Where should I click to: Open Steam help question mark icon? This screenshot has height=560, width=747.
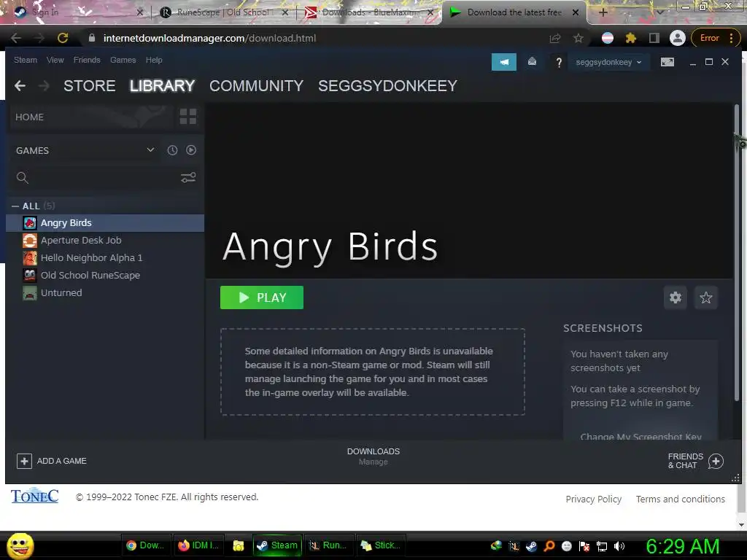(x=559, y=63)
